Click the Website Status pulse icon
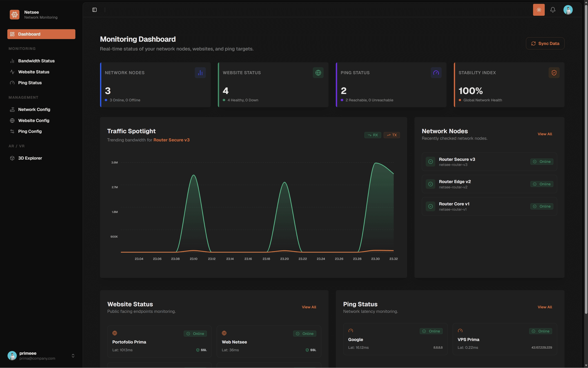The height and width of the screenshot is (368, 588). (12, 72)
